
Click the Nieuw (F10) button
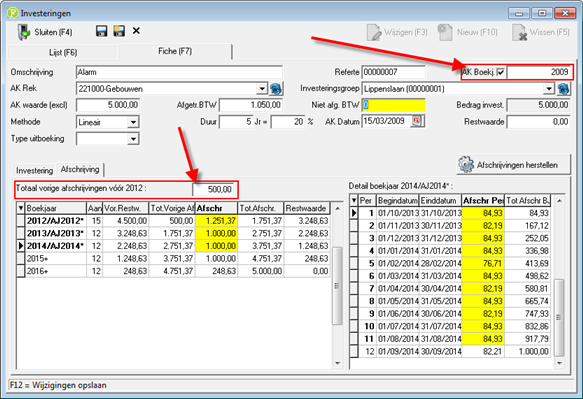click(x=467, y=32)
